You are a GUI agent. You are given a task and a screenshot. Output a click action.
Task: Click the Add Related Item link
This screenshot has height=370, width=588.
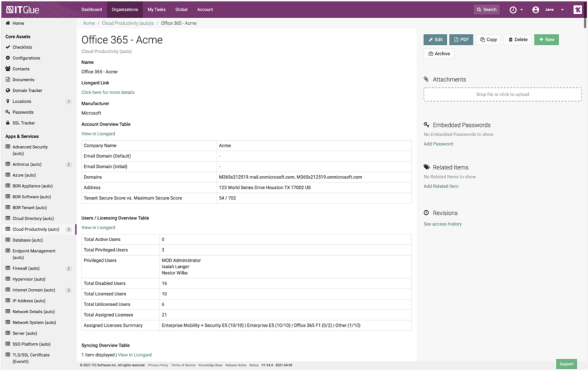440,186
